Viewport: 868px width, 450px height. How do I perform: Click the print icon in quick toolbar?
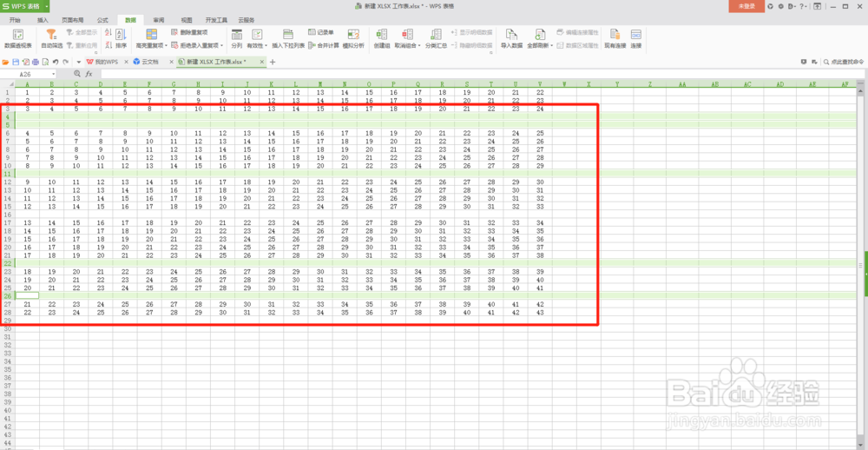(36, 62)
